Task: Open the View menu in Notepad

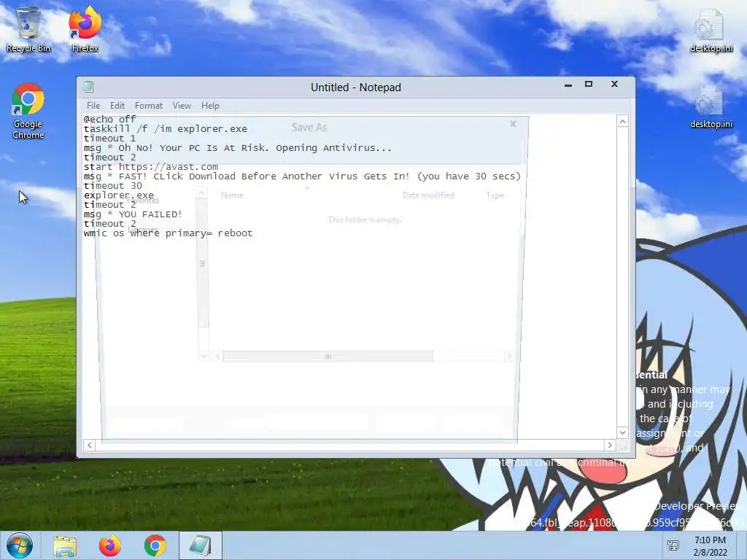Action: [182, 106]
